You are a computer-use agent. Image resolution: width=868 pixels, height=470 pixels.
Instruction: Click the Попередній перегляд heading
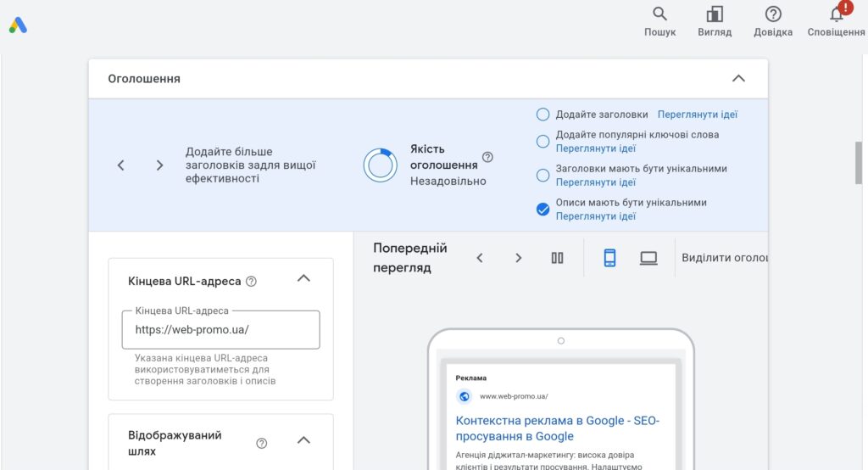point(409,258)
